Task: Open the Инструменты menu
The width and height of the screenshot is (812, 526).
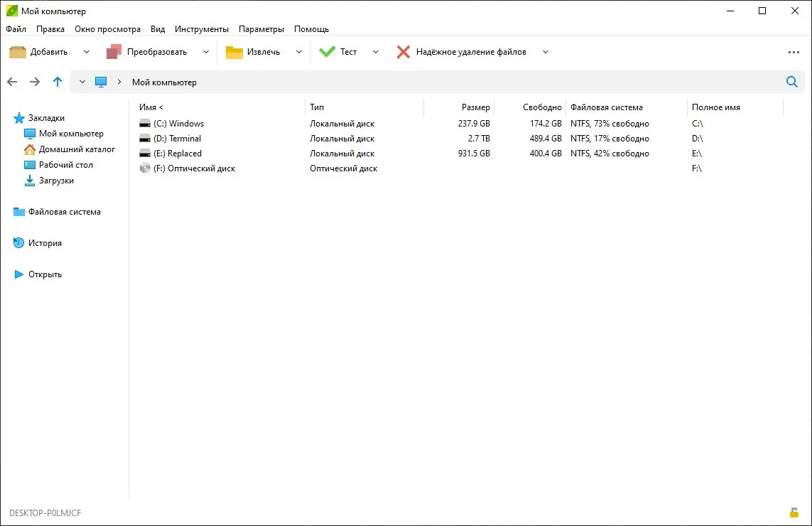Action: 202,29
